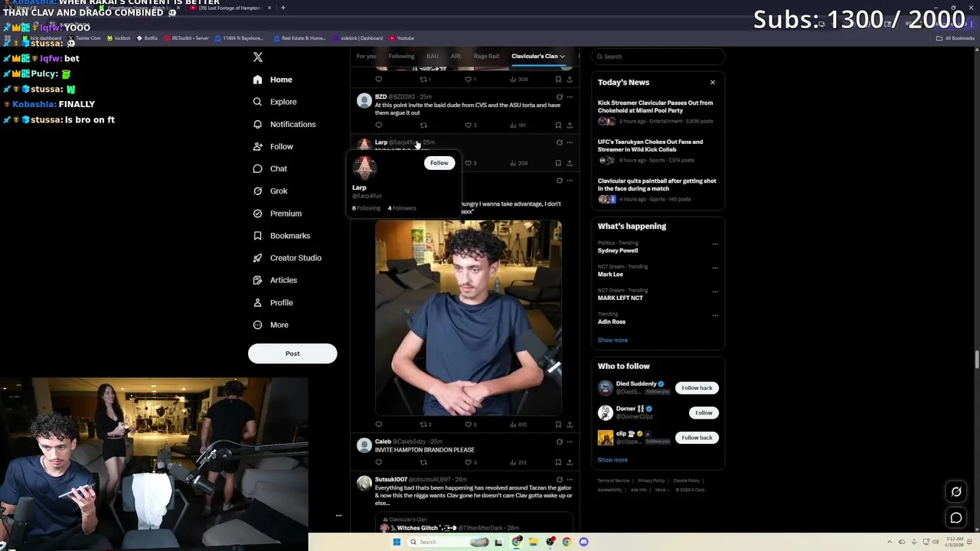The image size is (980, 551).
Task: Bookmark Caleb's post
Action: (558, 462)
